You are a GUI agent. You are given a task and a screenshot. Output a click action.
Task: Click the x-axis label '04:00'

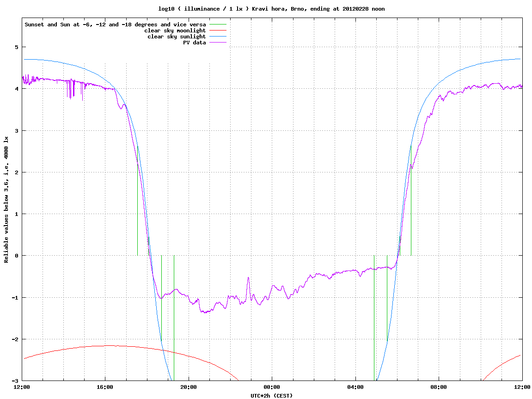355,387
